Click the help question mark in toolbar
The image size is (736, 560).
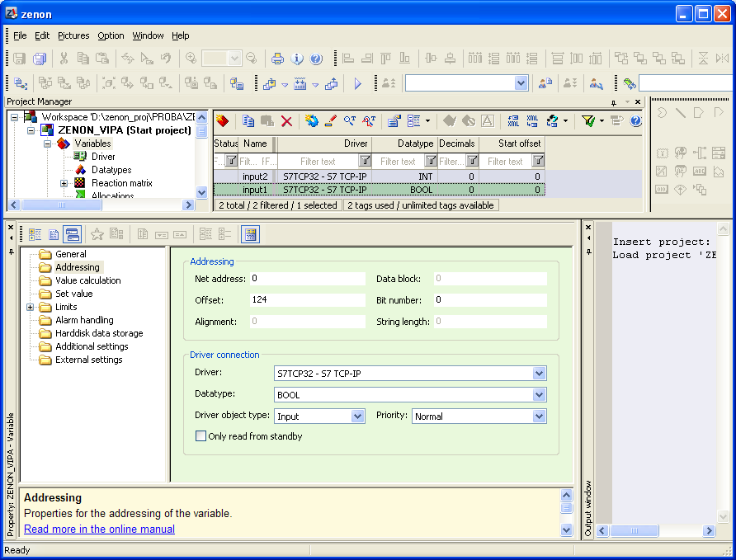(316, 59)
